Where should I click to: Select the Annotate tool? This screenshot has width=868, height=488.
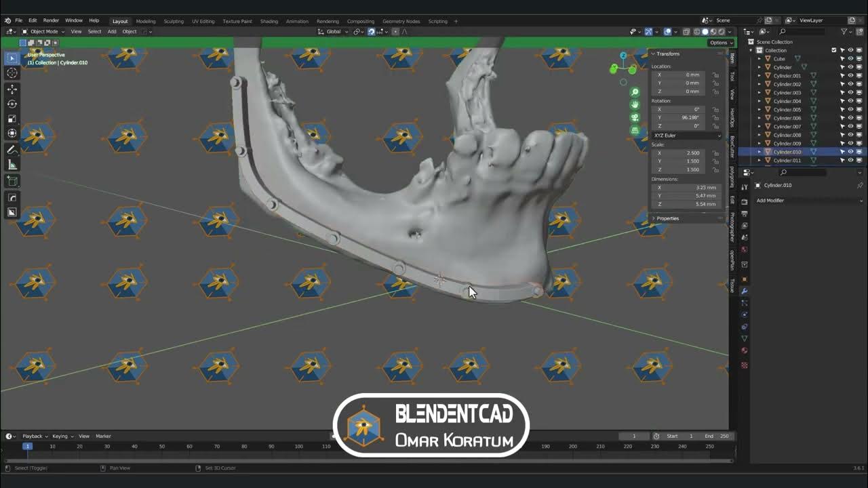(x=12, y=150)
